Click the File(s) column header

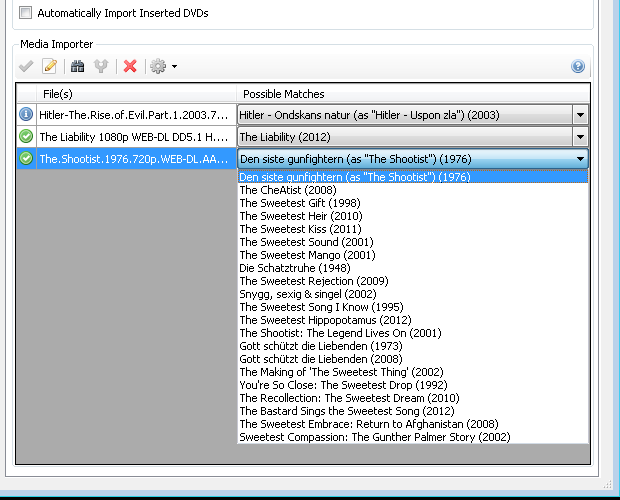[x=136, y=94]
